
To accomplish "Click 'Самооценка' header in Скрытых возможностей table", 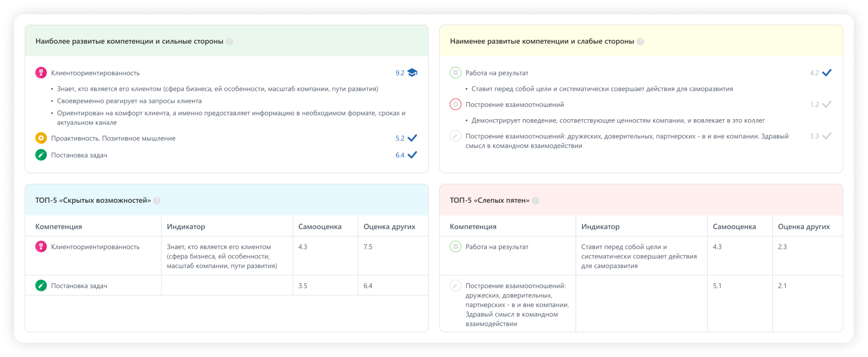I will pyautogui.click(x=320, y=226).
